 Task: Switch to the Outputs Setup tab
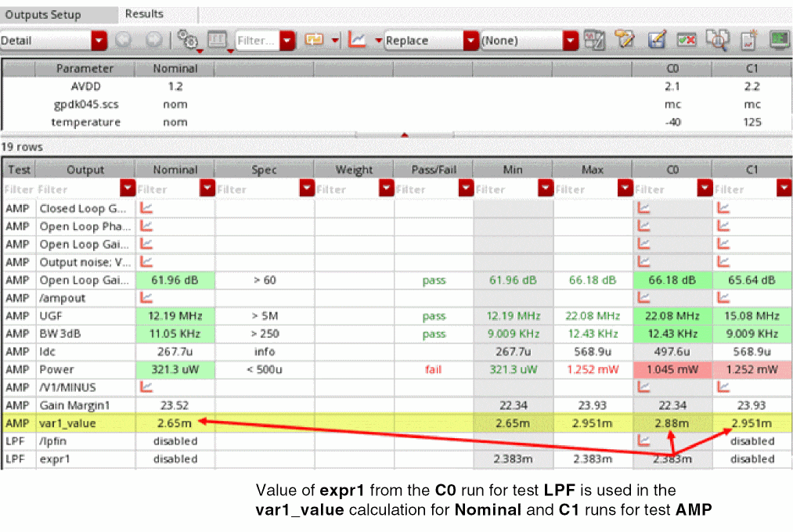(x=43, y=15)
